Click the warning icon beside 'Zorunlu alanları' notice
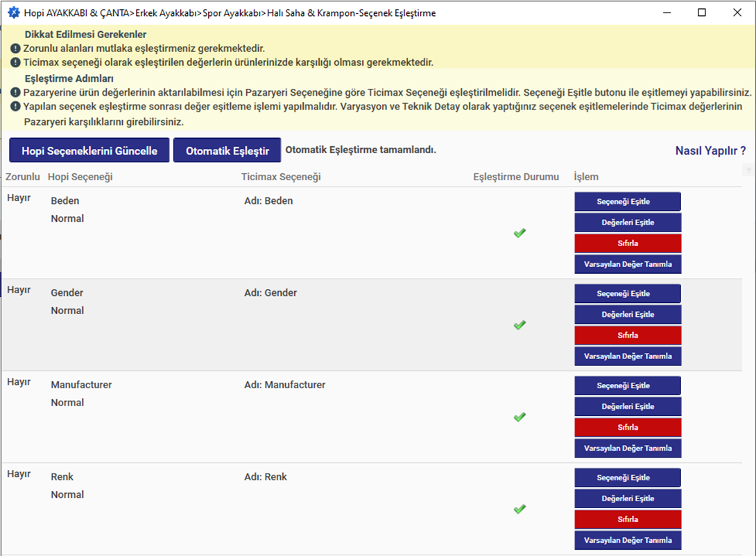 [15, 48]
